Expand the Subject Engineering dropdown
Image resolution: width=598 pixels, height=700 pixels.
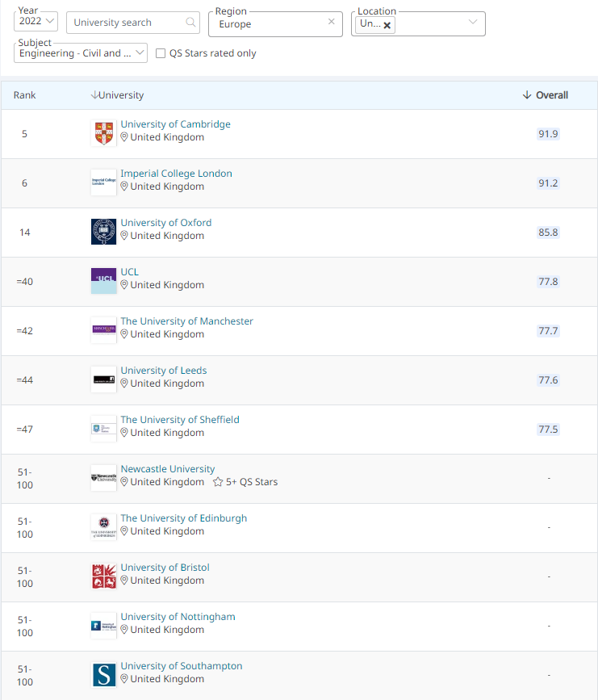[81, 52]
